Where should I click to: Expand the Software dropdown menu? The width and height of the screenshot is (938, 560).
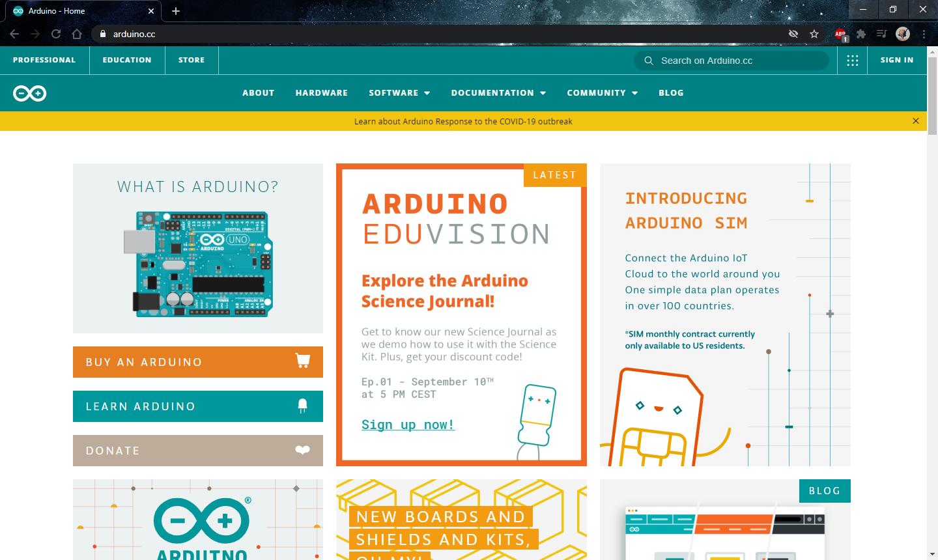pyautogui.click(x=399, y=93)
